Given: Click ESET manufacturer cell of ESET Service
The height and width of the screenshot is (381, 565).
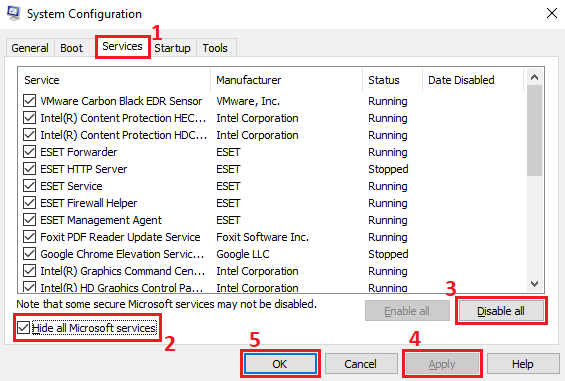Looking at the screenshot, I should [228, 186].
